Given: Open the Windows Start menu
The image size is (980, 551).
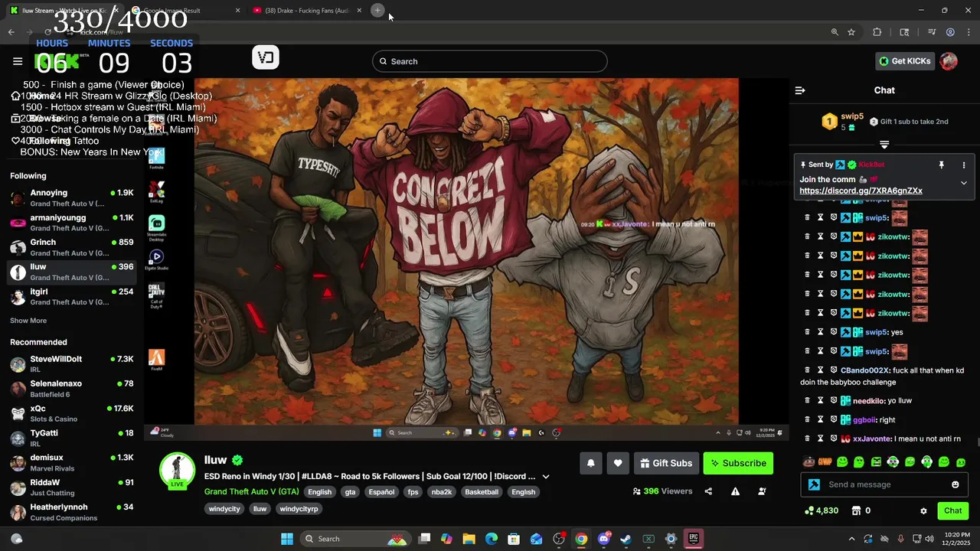Looking at the screenshot, I should [x=286, y=539].
